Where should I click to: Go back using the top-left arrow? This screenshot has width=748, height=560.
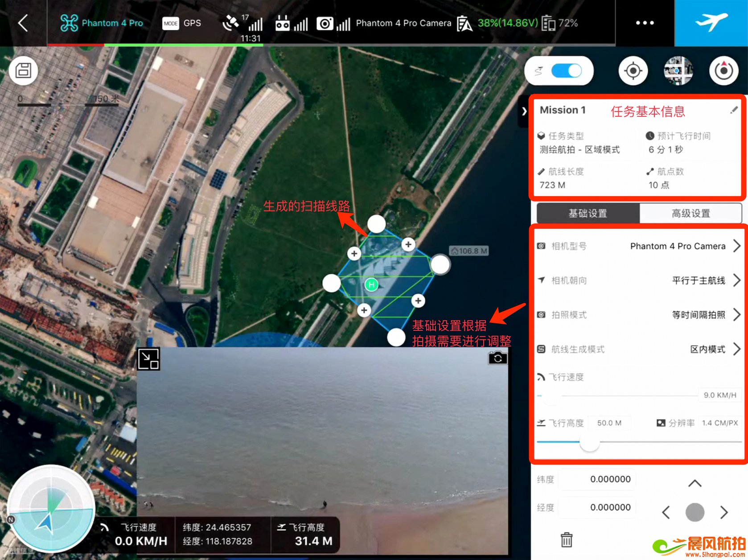pos(23,23)
